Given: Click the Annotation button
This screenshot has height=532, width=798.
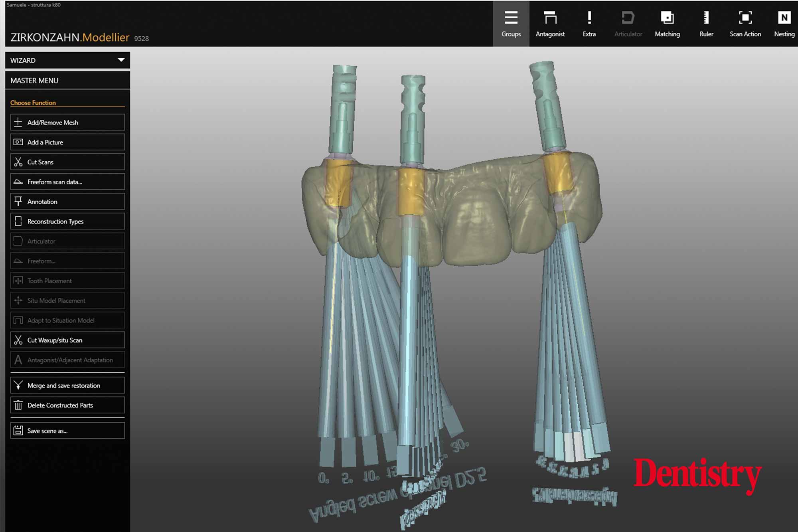Looking at the screenshot, I should tap(67, 202).
